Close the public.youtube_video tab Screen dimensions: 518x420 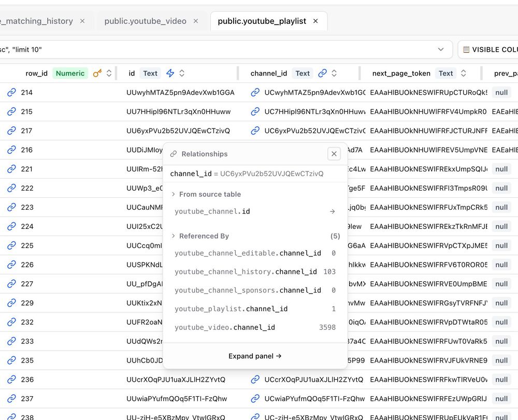196,21
